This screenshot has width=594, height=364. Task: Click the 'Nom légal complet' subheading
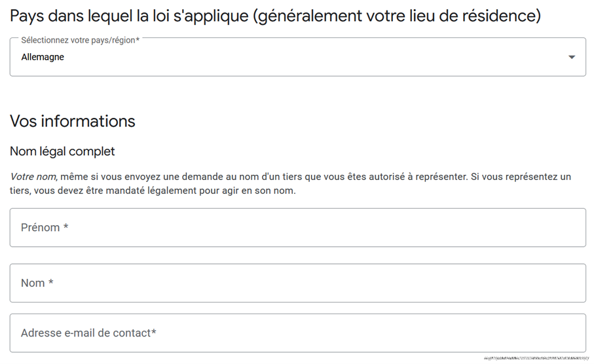click(x=62, y=151)
